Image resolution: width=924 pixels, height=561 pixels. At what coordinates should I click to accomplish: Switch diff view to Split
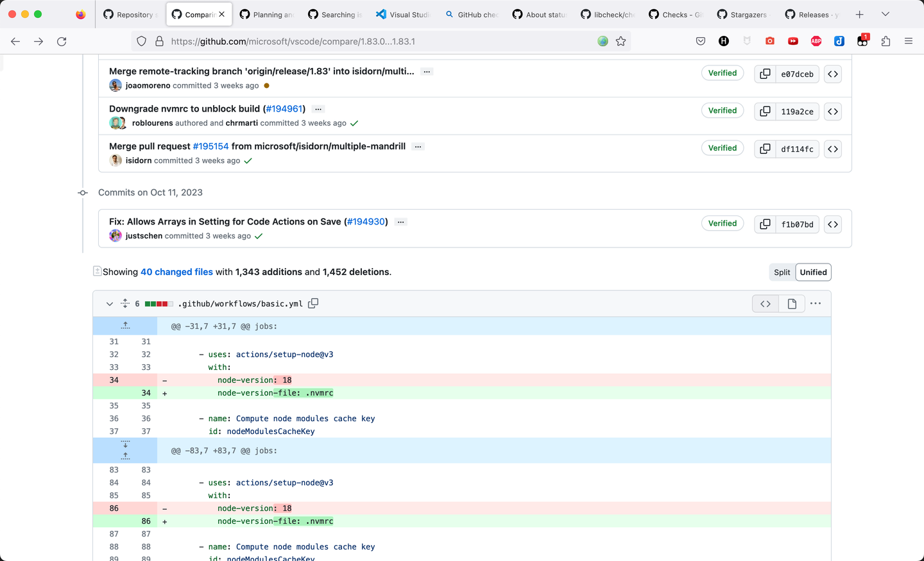pos(782,272)
